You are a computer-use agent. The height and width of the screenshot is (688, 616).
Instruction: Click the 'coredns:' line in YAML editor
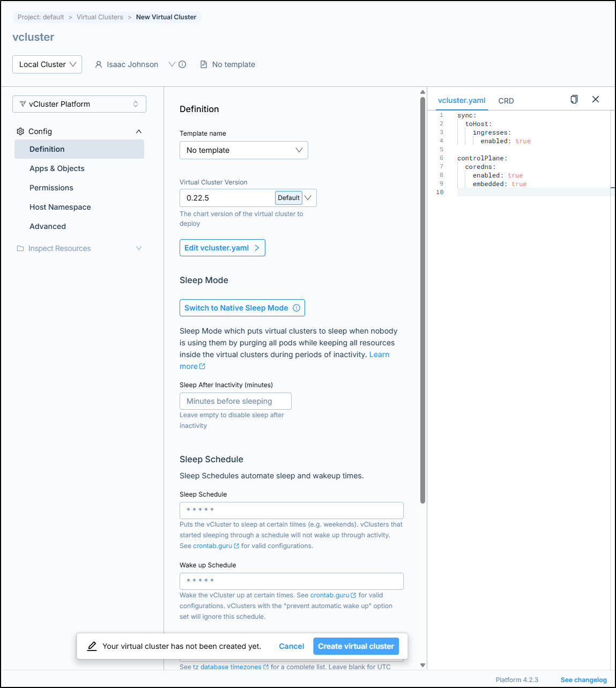pyautogui.click(x=480, y=167)
